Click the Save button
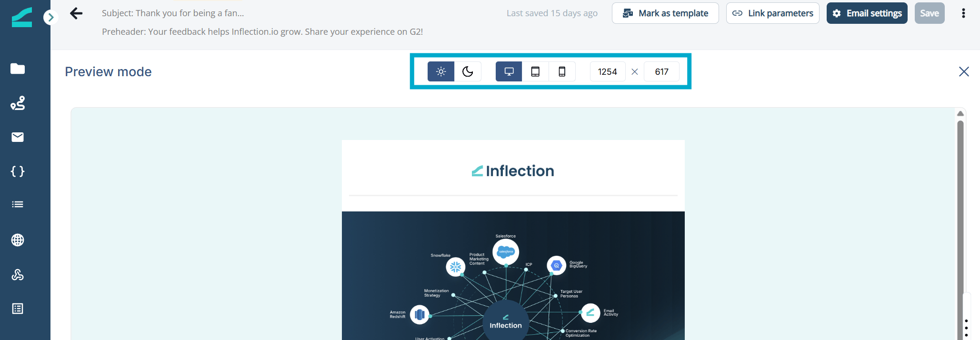980x340 pixels. coord(930,13)
